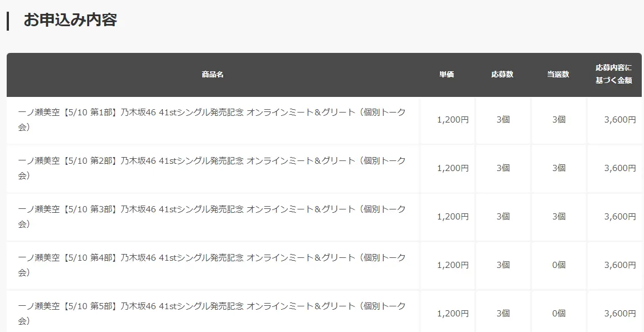This screenshot has width=644, height=332.
Task: Click the 応募数 value for 第5部 row
Action: [503, 314]
